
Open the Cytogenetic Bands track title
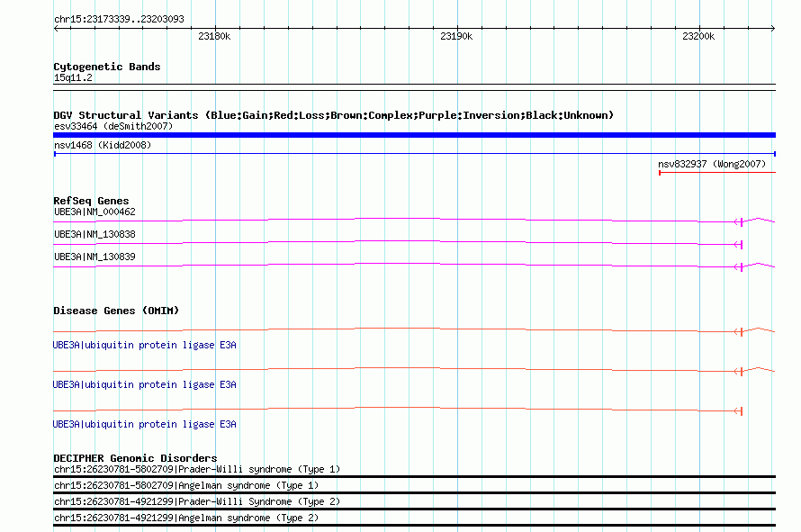(107, 67)
